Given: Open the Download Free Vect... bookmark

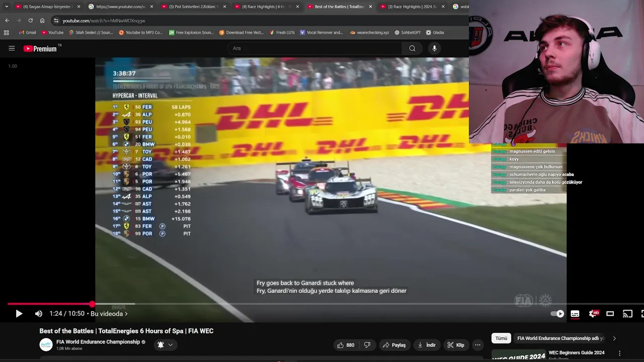Looking at the screenshot, I should tap(242, 32).
